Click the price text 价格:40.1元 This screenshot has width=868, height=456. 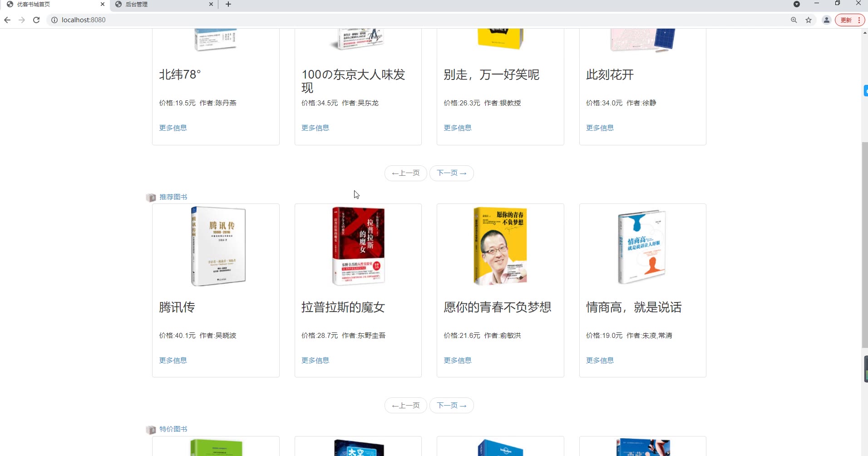(177, 336)
